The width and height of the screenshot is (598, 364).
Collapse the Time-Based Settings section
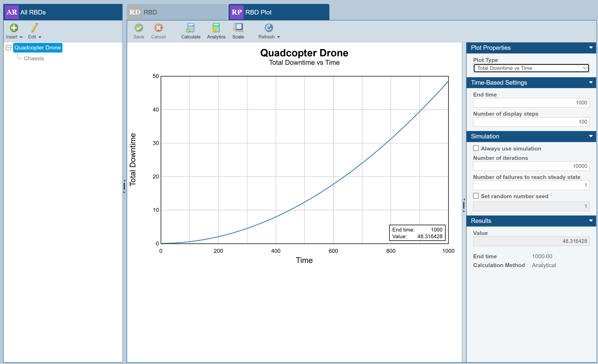click(591, 82)
